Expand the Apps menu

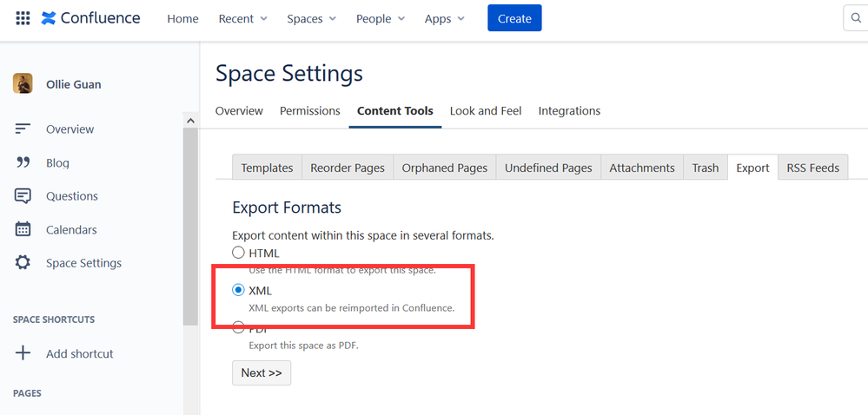click(x=444, y=19)
